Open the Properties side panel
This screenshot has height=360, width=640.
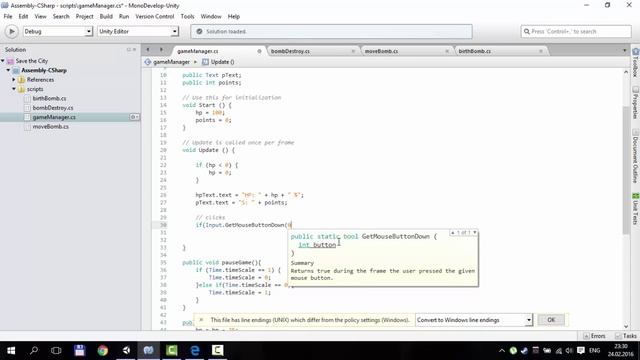[636, 103]
